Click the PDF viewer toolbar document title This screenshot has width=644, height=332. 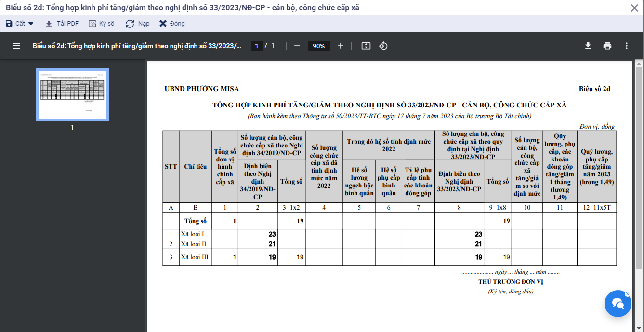click(x=137, y=46)
